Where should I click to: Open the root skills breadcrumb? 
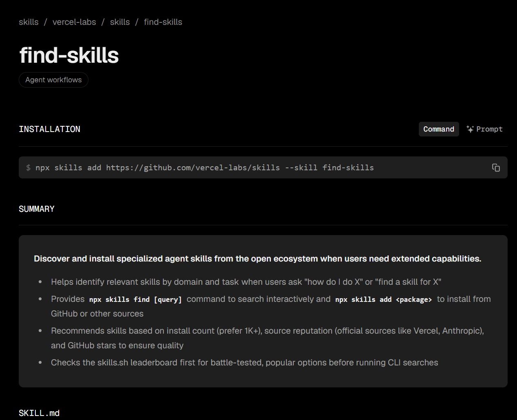pos(29,22)
